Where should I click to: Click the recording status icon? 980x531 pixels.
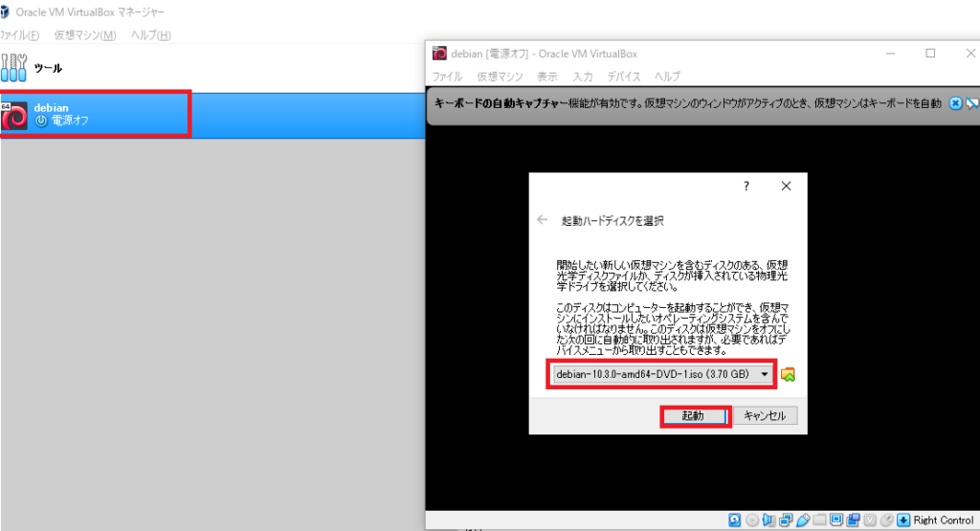(853, 520)
